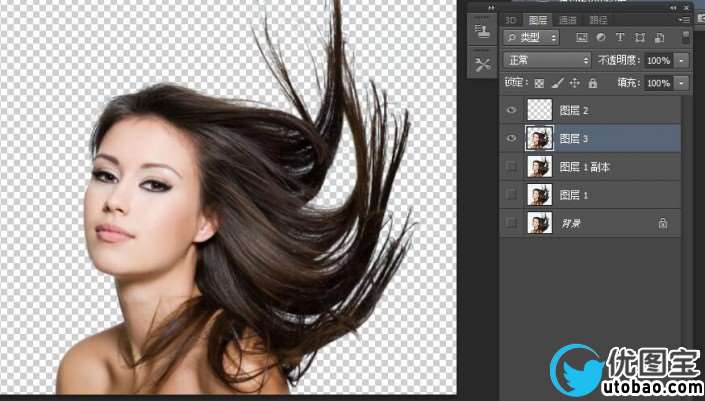This screenshot has width=705, height=401.
Task: Open the Clone Source panel stamp icon
Action: coord(482,30)
